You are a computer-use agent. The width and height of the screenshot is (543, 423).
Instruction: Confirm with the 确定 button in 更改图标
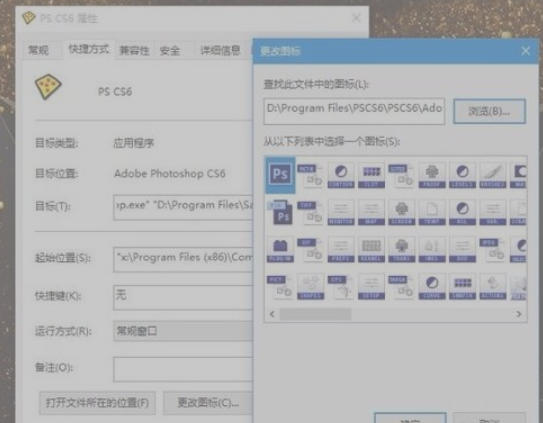410,418
